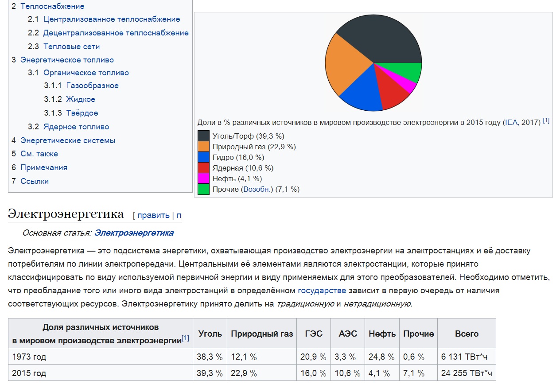556x392 pixels.
Task: Click table column header Природный газ
Action: (x=262, y=334)
